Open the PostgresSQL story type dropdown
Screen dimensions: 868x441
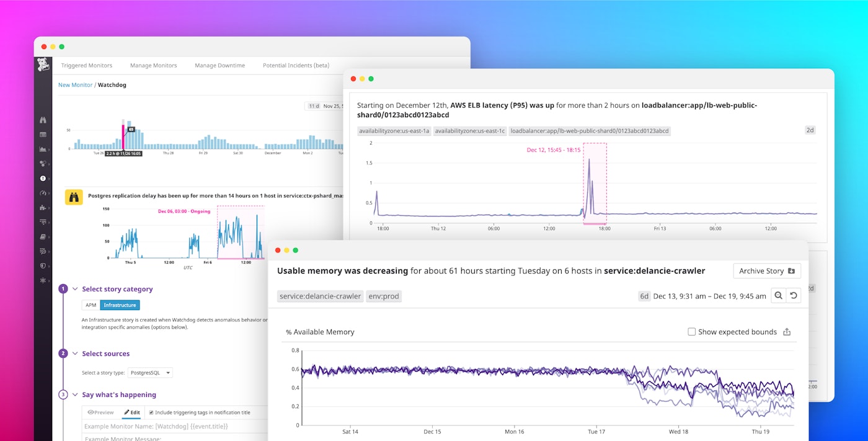[150, 372]
